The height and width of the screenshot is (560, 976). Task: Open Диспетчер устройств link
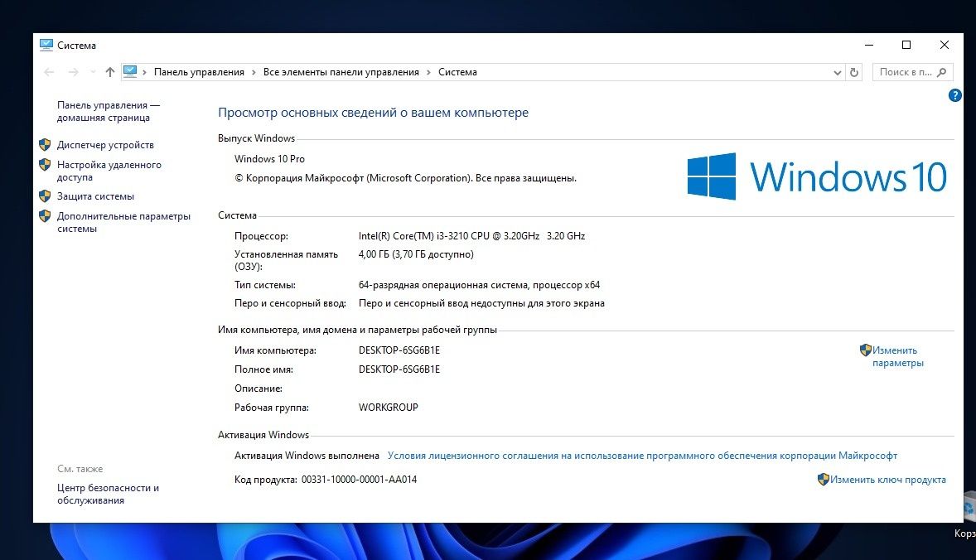105,145
